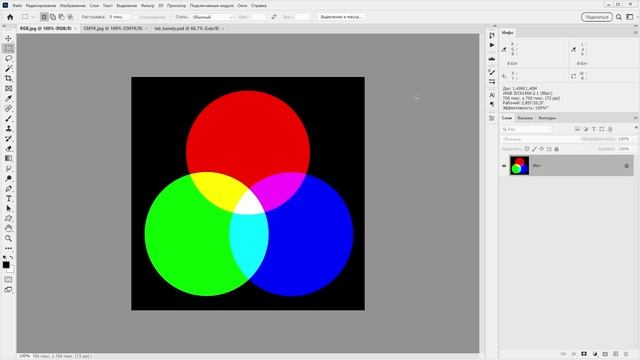
Task: Select the History Brush tool
Action: pyautogui.click(x=8, y=138)
